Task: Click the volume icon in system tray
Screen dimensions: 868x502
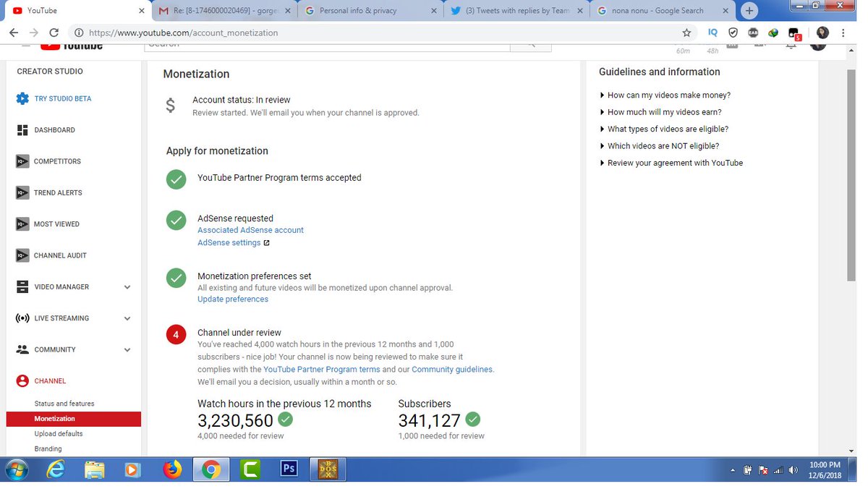Action: tap(793, 470)
